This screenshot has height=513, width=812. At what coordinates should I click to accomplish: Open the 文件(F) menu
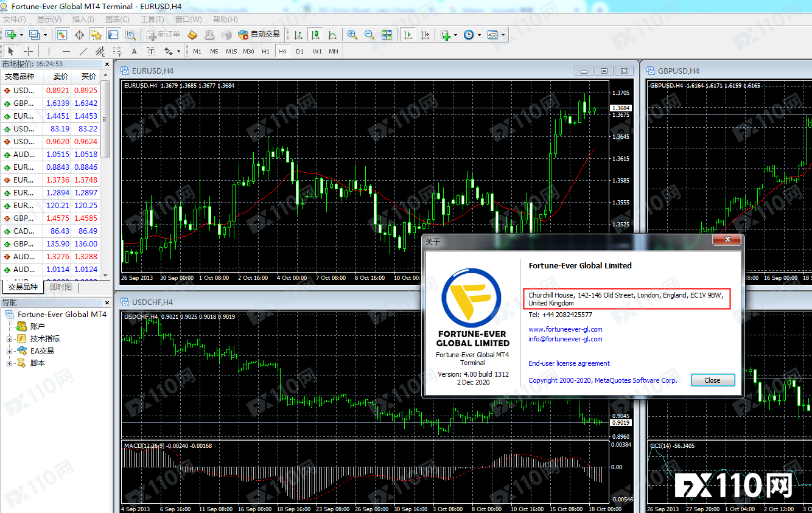pos(15,19)
